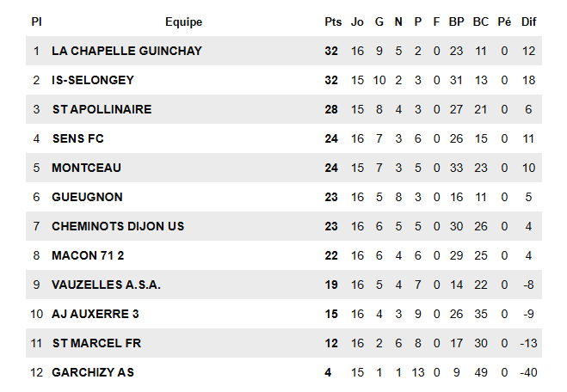Select the GUEUGNON team row name
This screenshot has width=567, height=392.
(x=87, y=197)
